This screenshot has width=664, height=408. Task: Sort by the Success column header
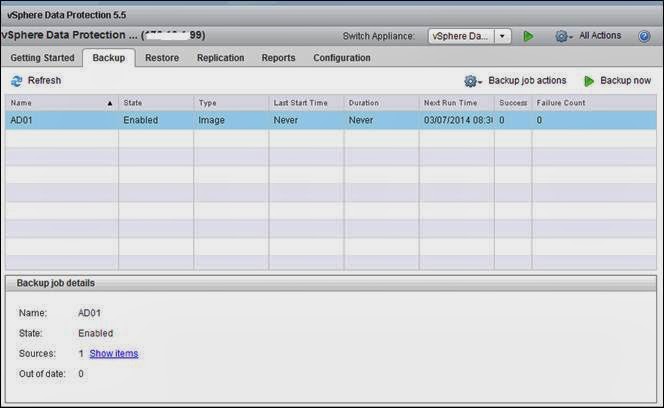pyautogui.click(x=513, y=103)
